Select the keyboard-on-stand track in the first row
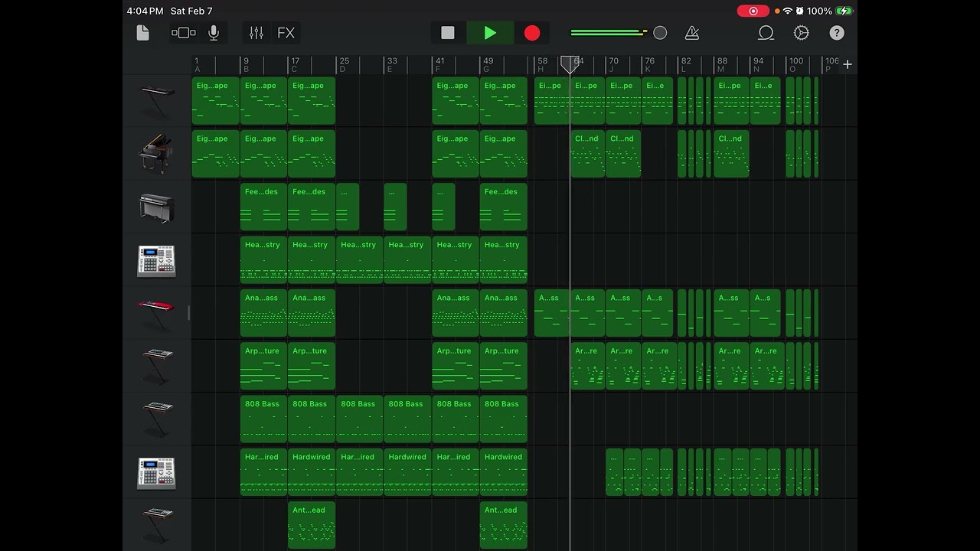 point(157,101)
